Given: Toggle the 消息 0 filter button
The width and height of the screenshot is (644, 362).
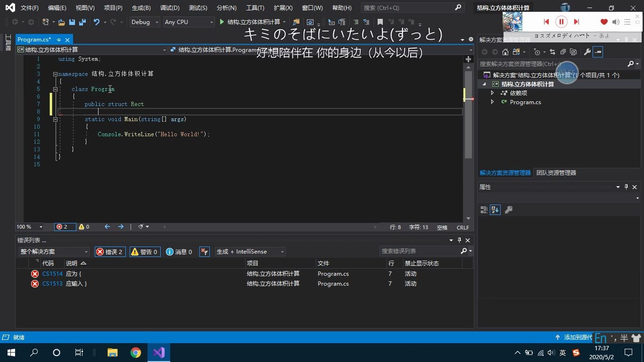Looking at the screenshot, I should point(179,251).
